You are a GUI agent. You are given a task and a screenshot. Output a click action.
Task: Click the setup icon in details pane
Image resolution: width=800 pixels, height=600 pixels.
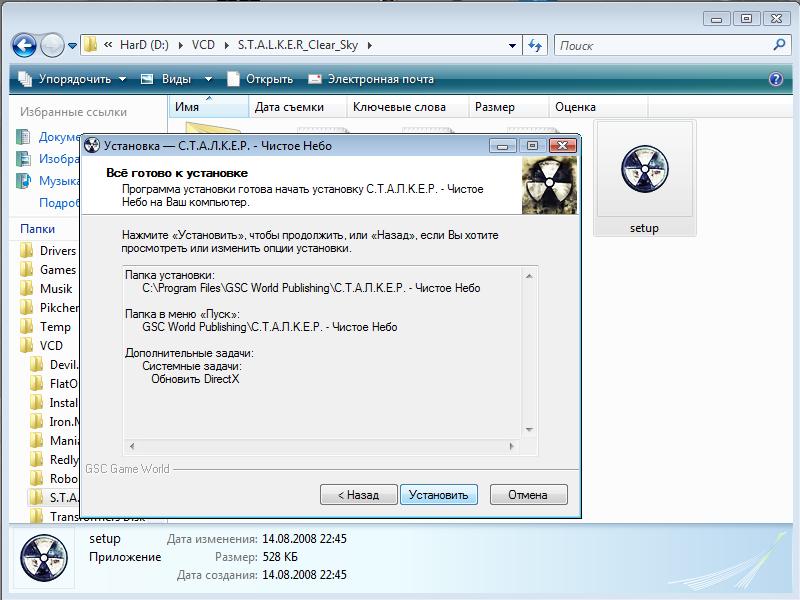pos(44,558)
